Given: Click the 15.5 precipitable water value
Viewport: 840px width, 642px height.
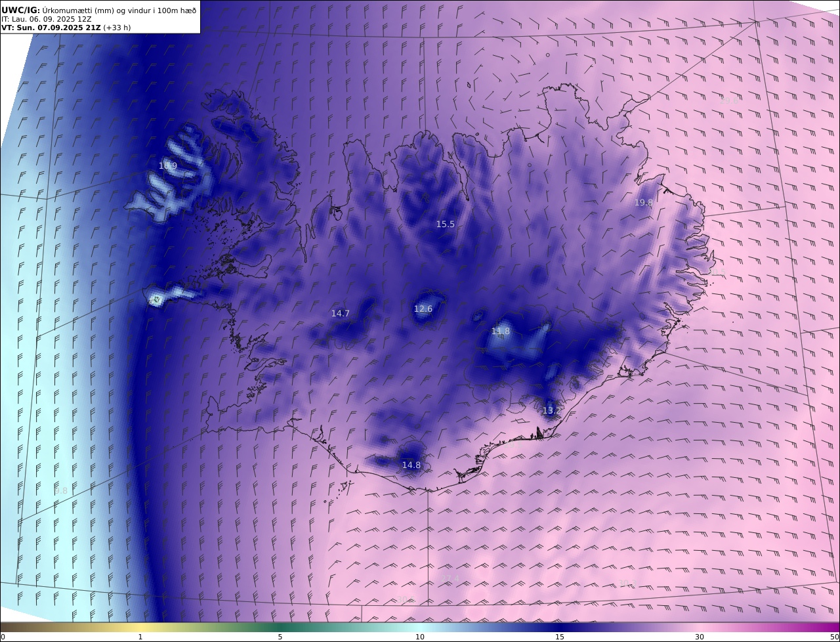Looking at the screenshot, I should click(446, 225).
